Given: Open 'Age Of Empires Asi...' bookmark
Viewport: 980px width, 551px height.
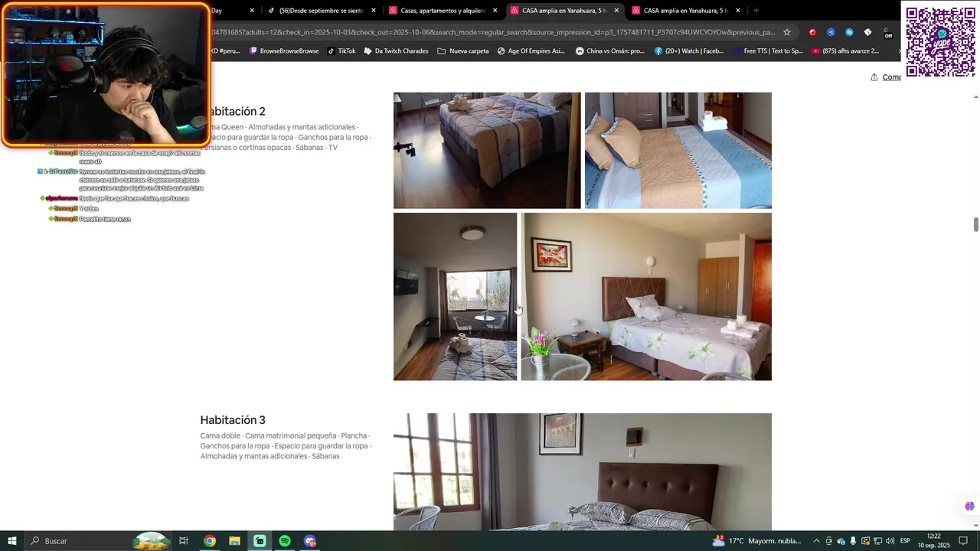Looking at the screenshot, I should coord(531,51).
